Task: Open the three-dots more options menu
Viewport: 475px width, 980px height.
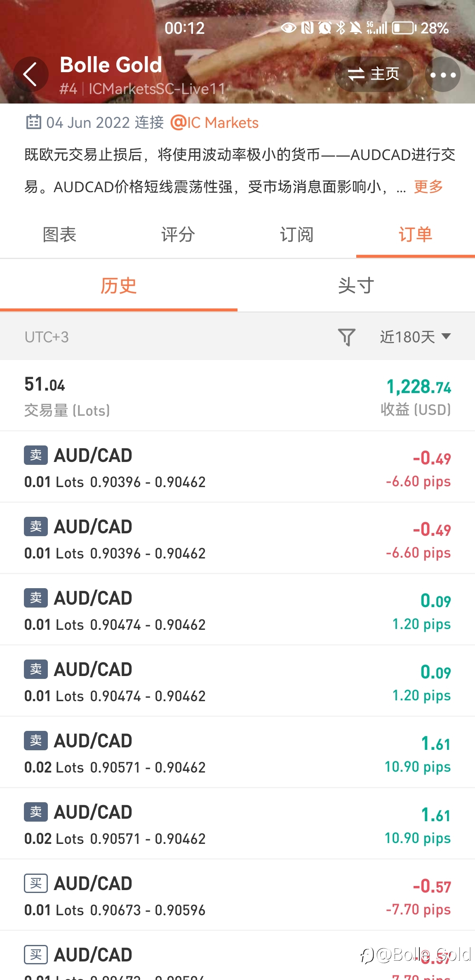Action: [443, 75]
